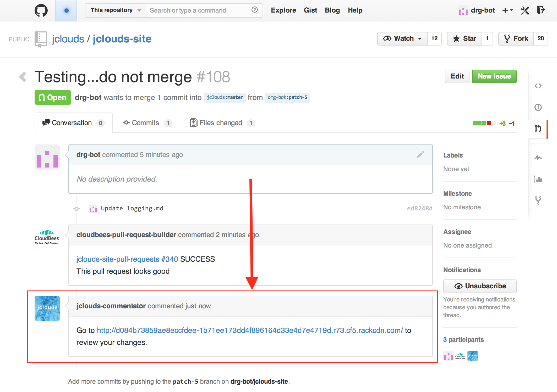Open the Issues sidebar icon
The height and width of the screenshot is (392, 557).
click(538, 107)
